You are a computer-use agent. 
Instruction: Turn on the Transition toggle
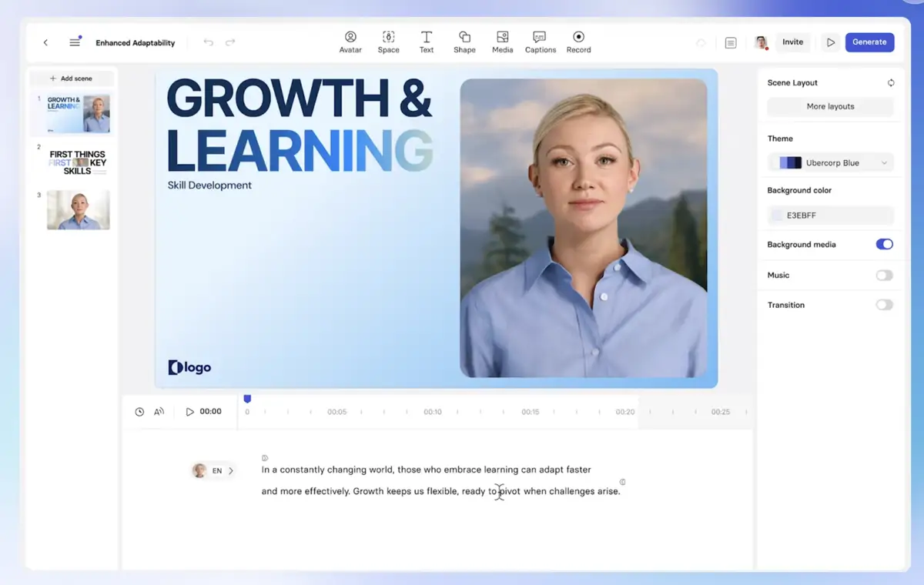pos(884,305)
